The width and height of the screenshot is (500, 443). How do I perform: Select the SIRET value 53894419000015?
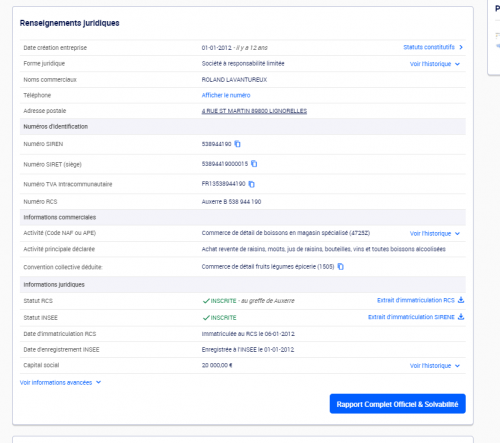click(x=225, y=164)
